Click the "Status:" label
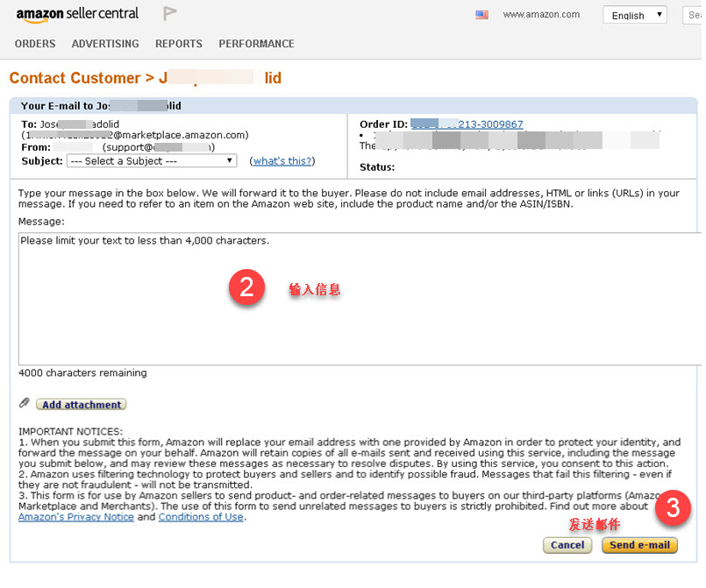 pyautogui.click(x=377, y=167)
